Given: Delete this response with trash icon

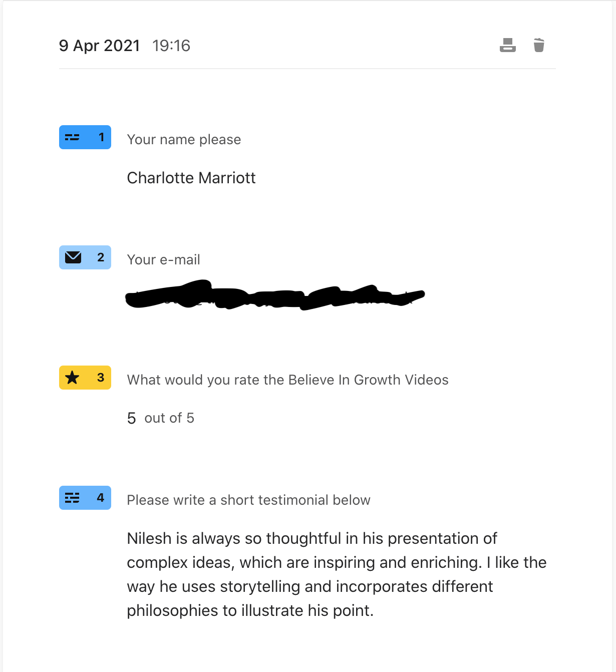Looking at the screenshot, I should [539, 45].
